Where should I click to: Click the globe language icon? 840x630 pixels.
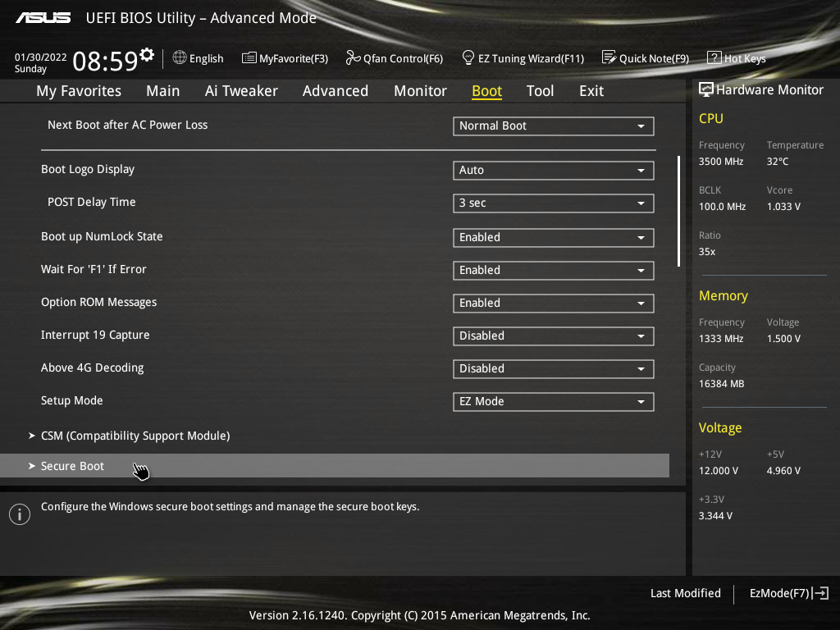tap(180, 57)
